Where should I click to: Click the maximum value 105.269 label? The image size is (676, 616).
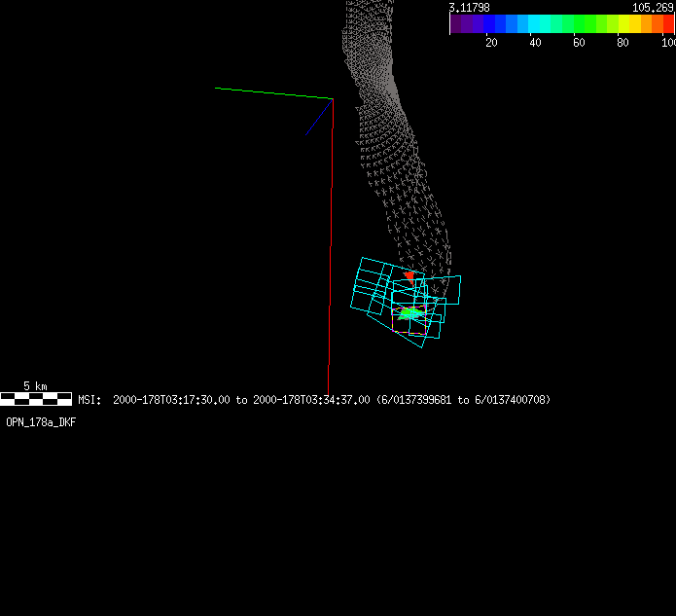(x=653, y=8)
